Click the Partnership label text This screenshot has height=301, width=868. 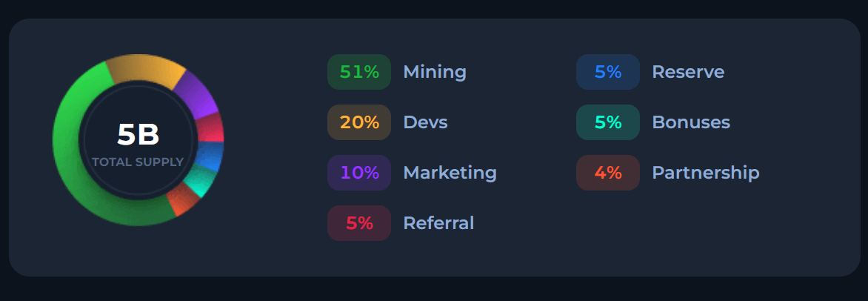[706, 173]
